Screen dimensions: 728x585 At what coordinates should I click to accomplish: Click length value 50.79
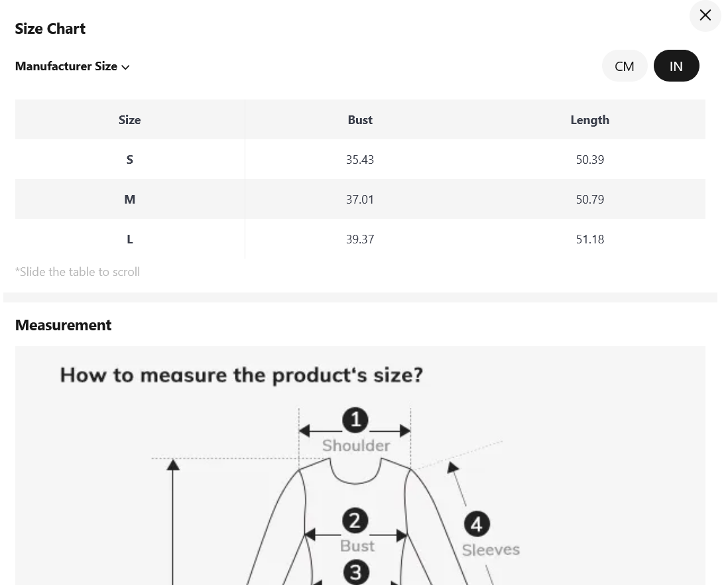click(x=589, y=200)
